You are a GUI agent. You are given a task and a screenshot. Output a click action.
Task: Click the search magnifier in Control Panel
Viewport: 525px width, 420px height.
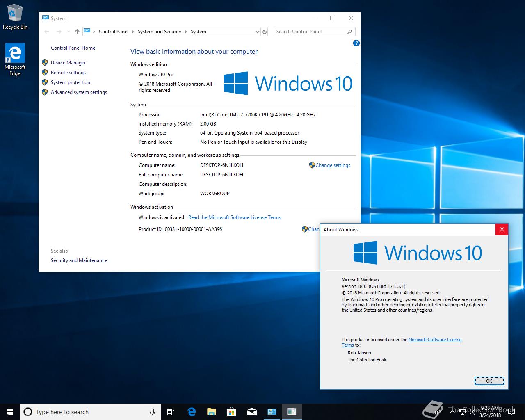pos(349,32)
